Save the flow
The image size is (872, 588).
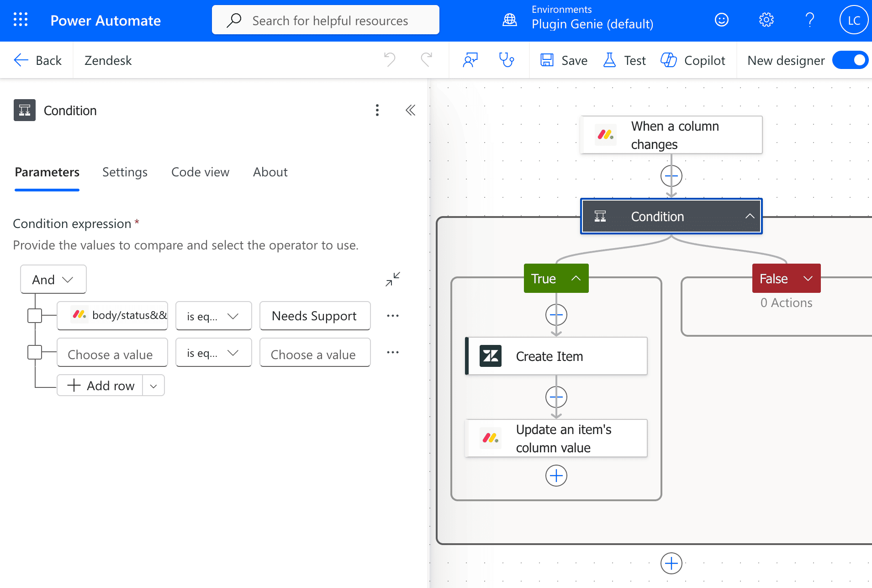pyautogui.click(x=564, y=60)
